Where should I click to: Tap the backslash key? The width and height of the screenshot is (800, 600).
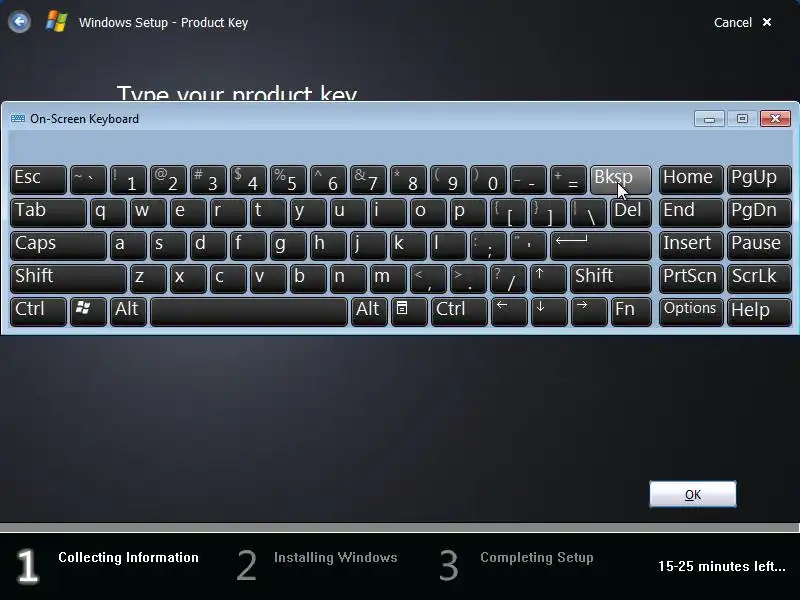588,213
